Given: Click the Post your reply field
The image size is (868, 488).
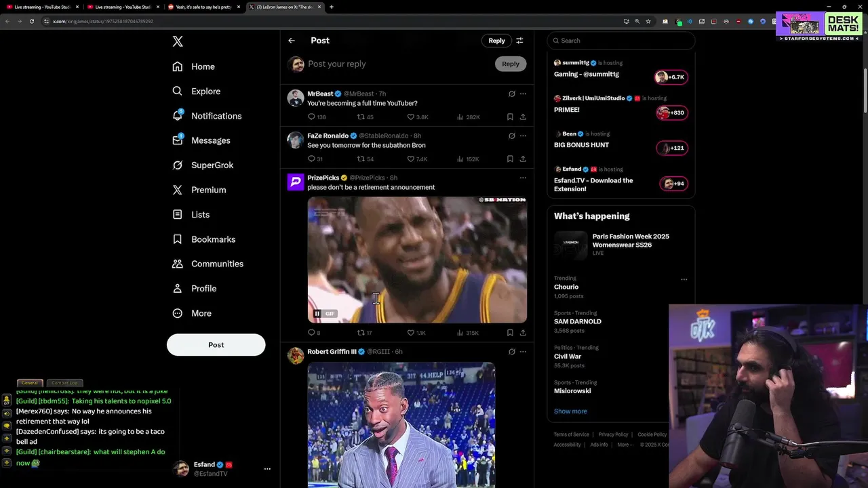Looking at the screenshot, I should (x=397, y=64).
